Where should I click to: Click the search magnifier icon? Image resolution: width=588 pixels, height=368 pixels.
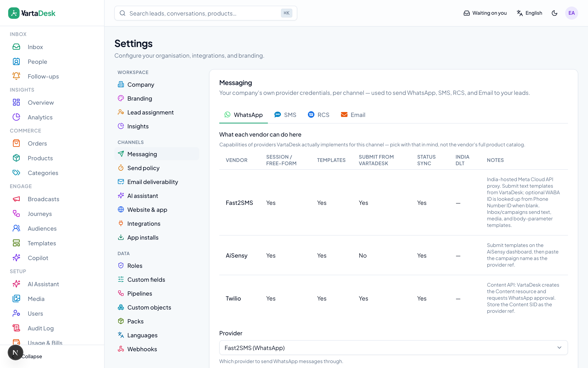coord(122,13)
